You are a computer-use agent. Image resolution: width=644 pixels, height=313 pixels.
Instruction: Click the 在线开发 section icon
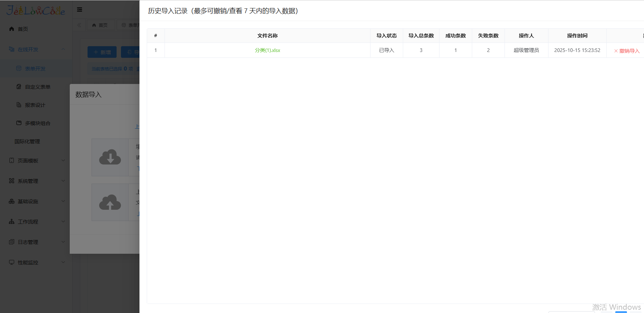coord(12,49)
